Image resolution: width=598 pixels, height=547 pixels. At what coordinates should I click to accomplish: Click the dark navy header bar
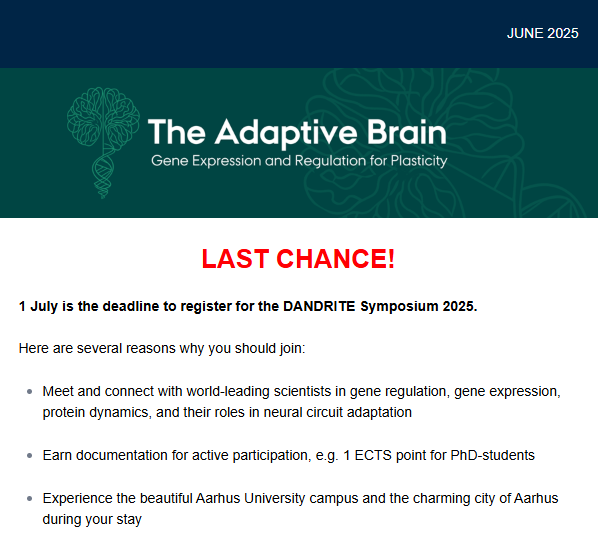pos(299,34)
